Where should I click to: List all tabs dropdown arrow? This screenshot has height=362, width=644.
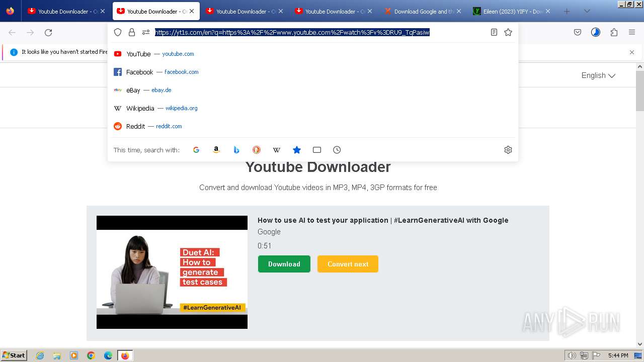pyautogui.click(x=587, y=11)
